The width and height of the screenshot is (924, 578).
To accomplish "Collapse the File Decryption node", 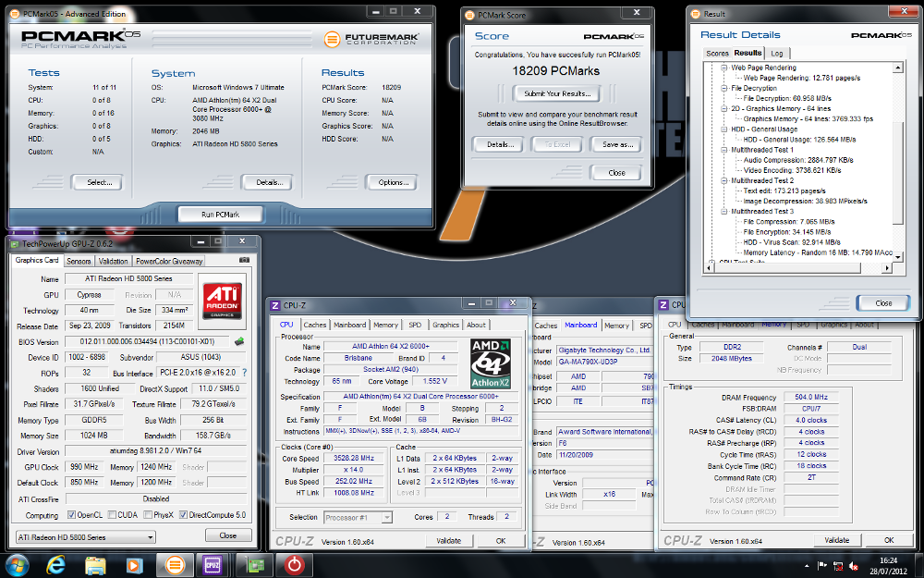I will point(724,89).
